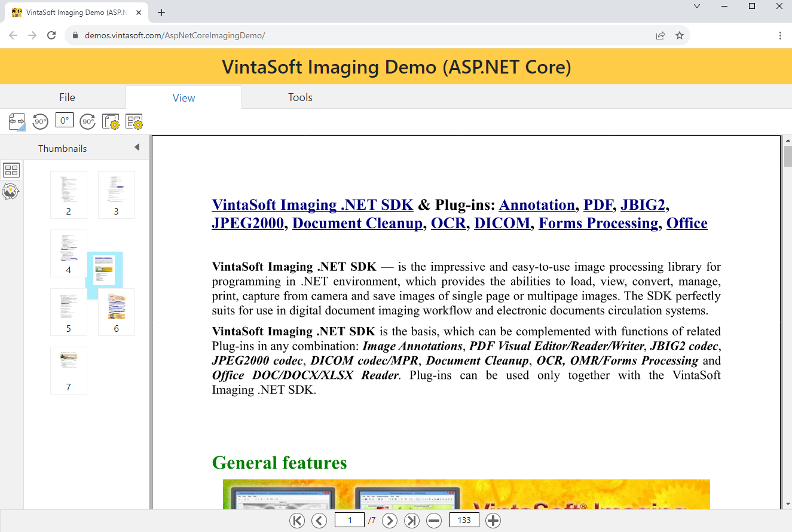
Task: Open the OCR plug-in link
Action: coord(448,223)
